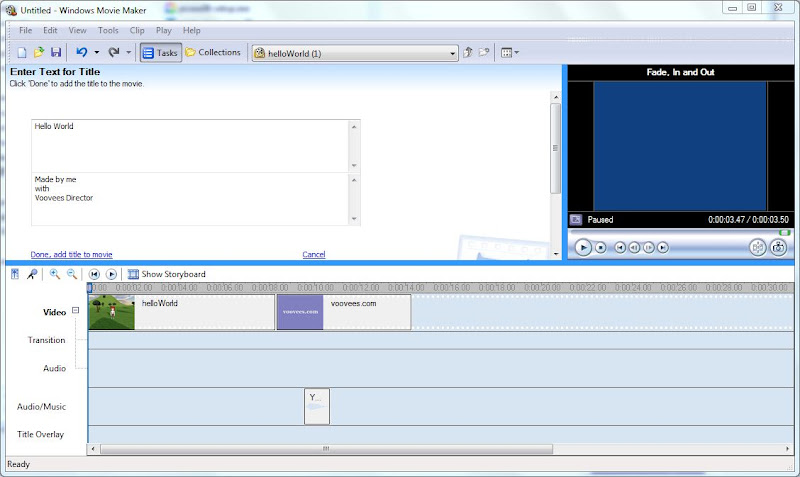Take a picture from the preview
This screenshot has height=477, width=800.
(x=778, y=247)
